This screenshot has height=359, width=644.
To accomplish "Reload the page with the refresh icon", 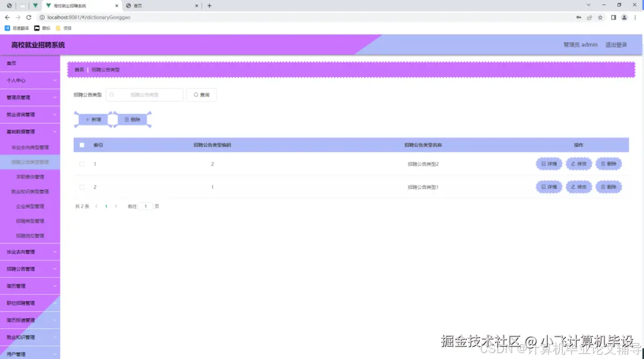I will tap(29, 17).
